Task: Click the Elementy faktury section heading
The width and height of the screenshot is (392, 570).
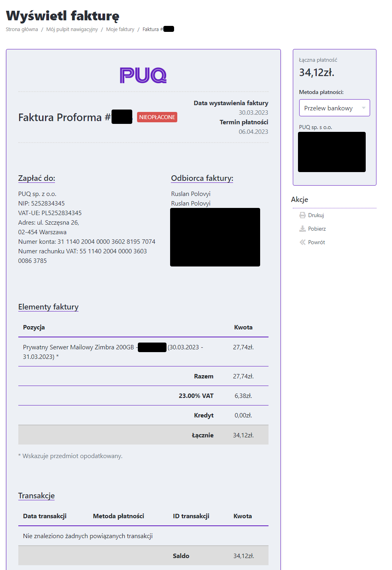Action: coord(48,307)
